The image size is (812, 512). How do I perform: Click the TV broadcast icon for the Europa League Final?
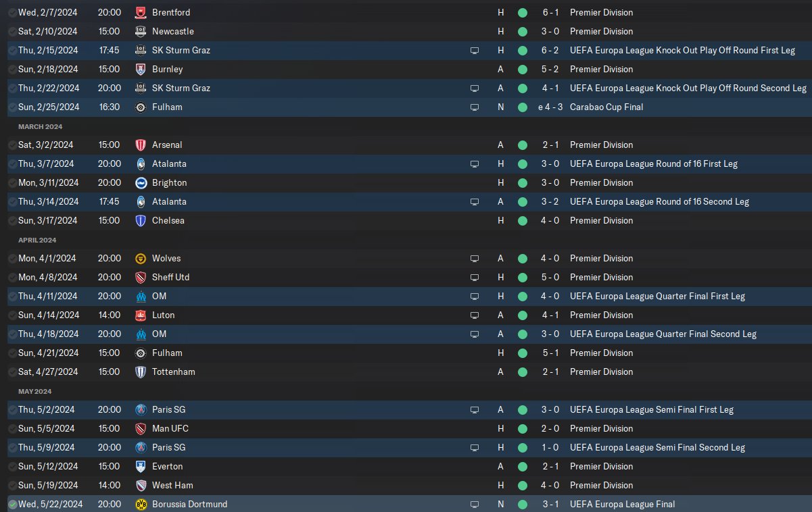[x=475, y=504]
